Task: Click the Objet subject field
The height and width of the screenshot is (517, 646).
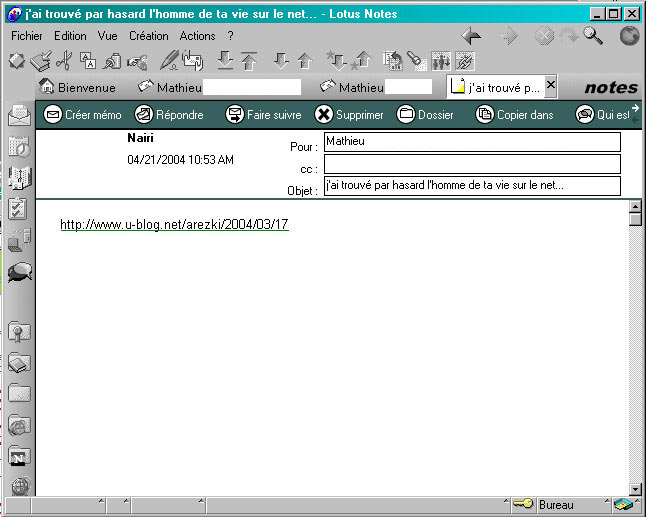Action: 472,186
